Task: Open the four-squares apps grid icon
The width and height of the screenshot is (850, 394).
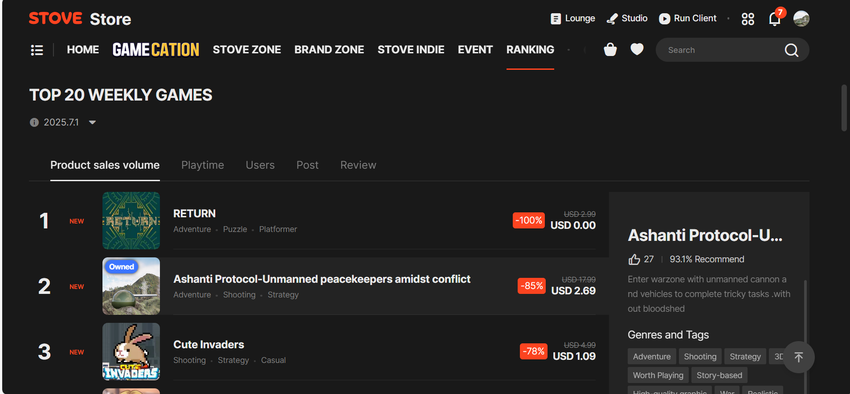Action: [x=748, y=19]
